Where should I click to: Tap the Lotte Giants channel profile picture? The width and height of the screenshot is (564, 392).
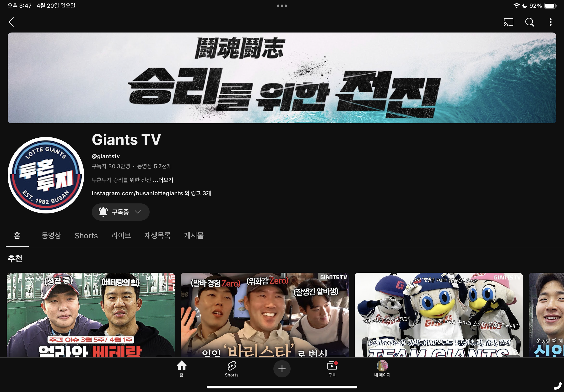(46, 175)
